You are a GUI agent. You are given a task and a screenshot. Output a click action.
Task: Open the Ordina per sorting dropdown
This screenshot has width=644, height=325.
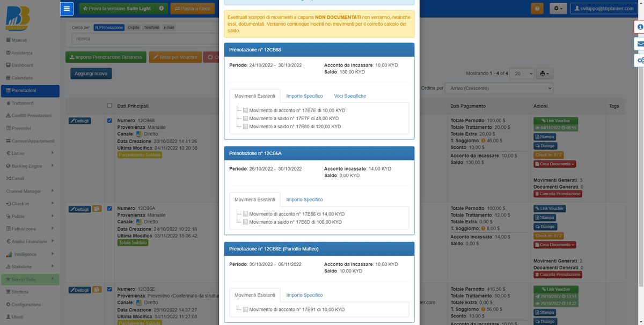pyautogui.click(x=499, y=88)
